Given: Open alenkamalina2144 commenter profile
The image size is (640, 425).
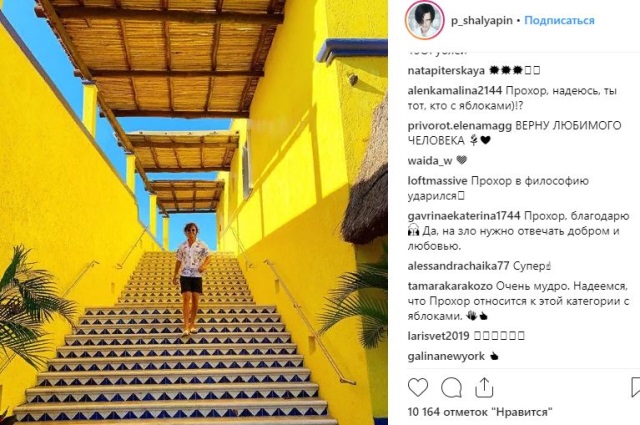Looking at the screenshot, I should 455,90.
